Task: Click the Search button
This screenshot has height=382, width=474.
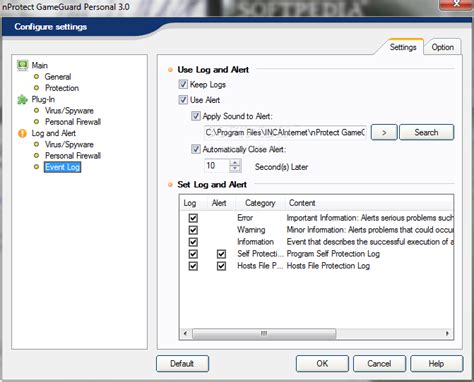Action: [426, 133]
